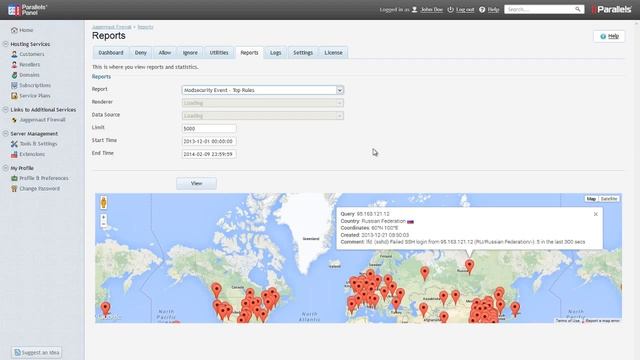Click the Help button at top right

609,36
